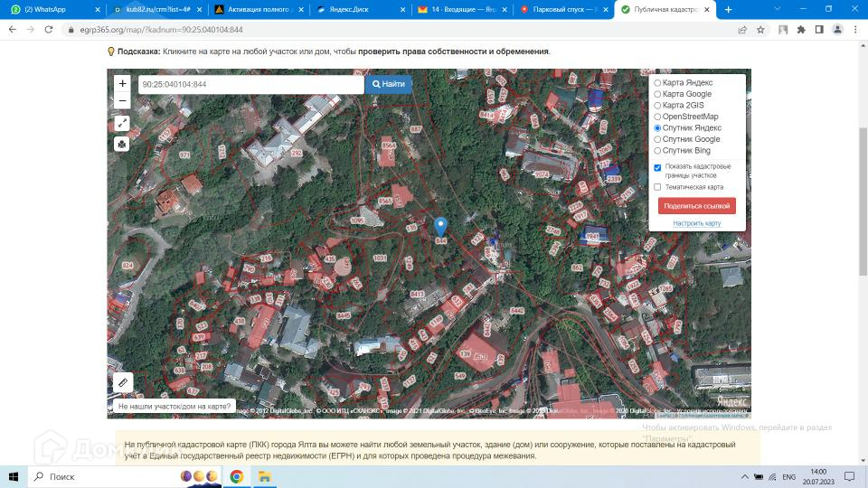Click Не нашли участок/дом на карте? link
This screenshot has width=868, height=488.
[x=175, y=407]
